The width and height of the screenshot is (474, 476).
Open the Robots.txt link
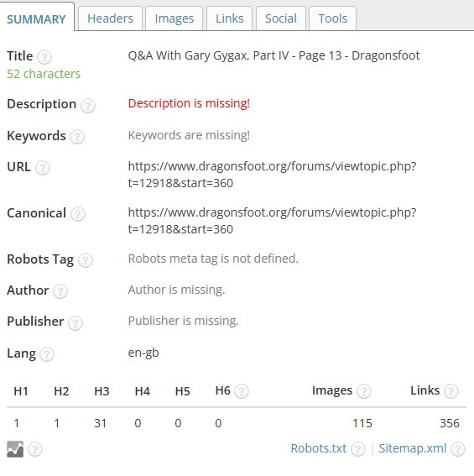[x=318, y=448]
